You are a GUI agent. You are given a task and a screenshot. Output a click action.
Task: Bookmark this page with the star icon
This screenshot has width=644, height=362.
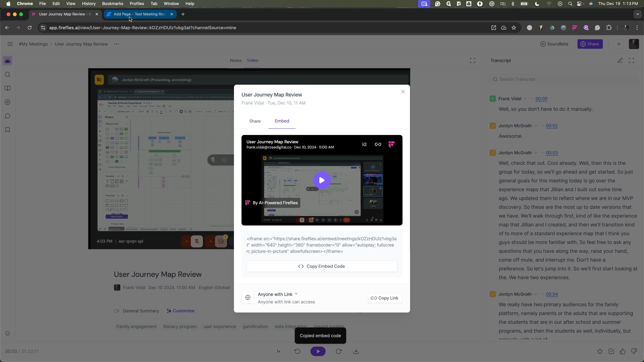(514, 28)
